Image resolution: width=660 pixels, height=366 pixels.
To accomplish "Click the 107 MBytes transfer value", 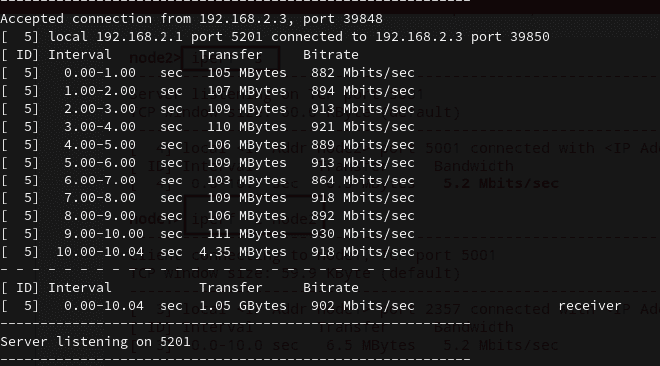I will (x=247, y=91).
